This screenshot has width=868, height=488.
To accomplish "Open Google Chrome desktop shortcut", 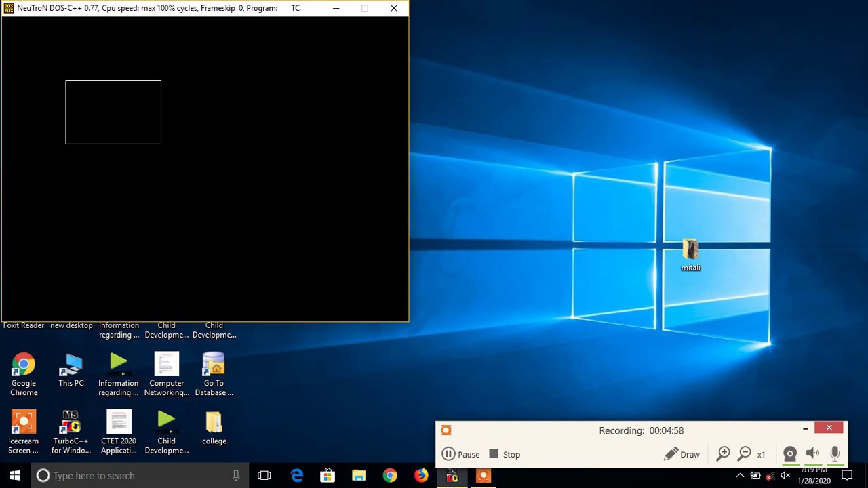I will click(24, 375).
